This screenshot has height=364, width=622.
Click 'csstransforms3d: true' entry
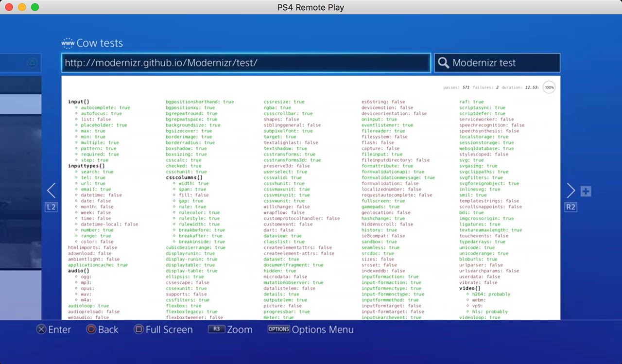pyautogui.click(x=293, y=160)
